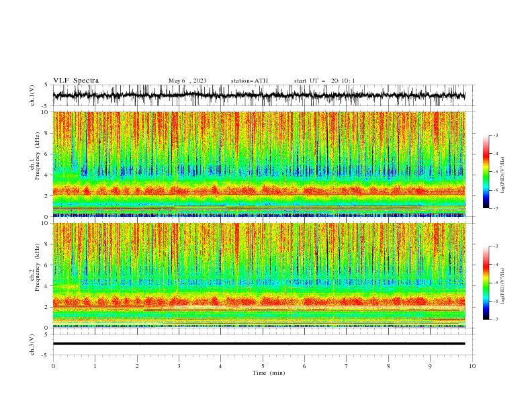The image size is (532, 411).
Task: Click the time axis tick label "3"
Action: coord(179,366)
